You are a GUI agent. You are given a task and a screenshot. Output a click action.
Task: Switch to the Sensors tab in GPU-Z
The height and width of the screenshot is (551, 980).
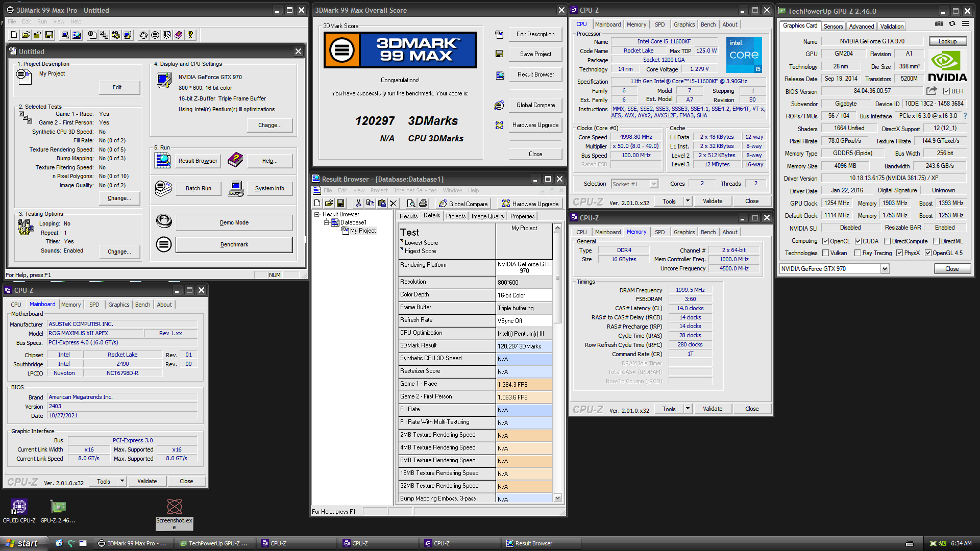click(x=833, y=26)
